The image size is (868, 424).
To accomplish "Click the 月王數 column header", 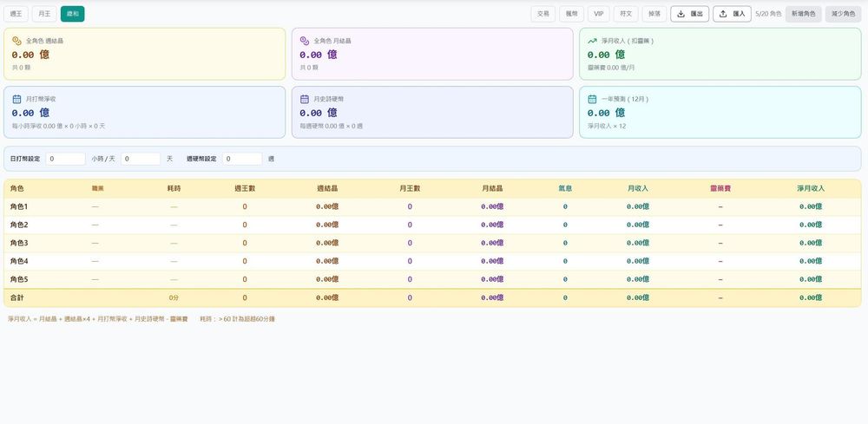I will (410, 188).
